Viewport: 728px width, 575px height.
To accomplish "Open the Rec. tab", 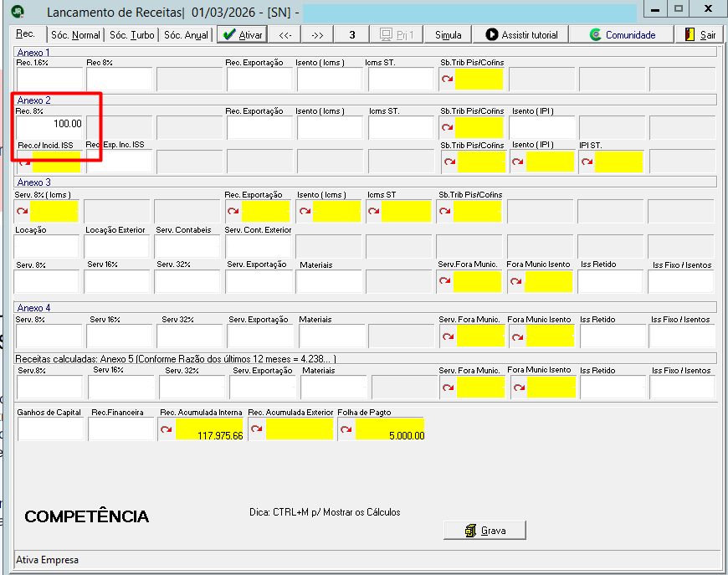I will tap(26, 34).
